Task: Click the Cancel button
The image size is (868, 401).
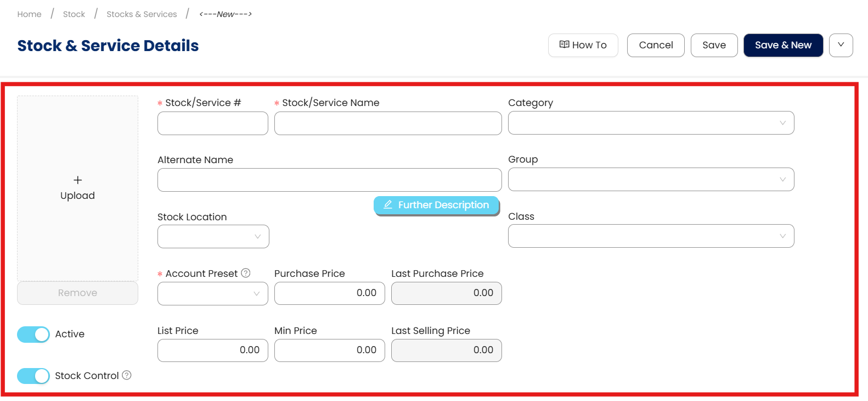Action: [656, 45]
